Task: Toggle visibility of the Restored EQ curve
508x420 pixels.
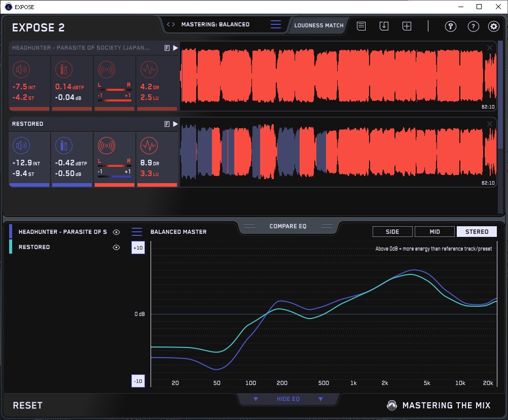Action: (117, 247)
